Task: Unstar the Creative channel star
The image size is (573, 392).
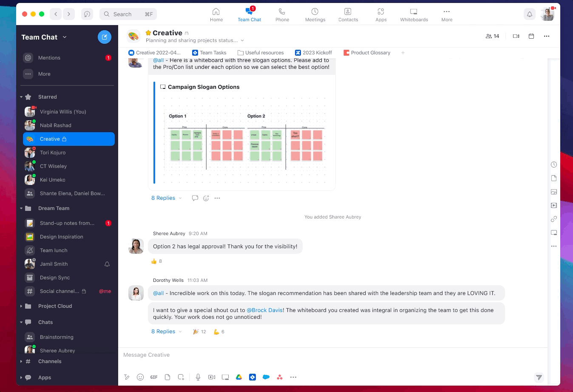Action: coord(148,33)
